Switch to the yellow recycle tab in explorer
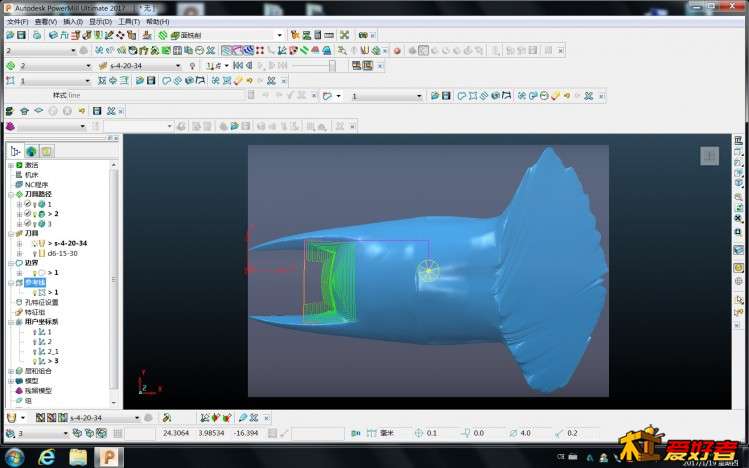Screen dimensions: 749x468 46,151
